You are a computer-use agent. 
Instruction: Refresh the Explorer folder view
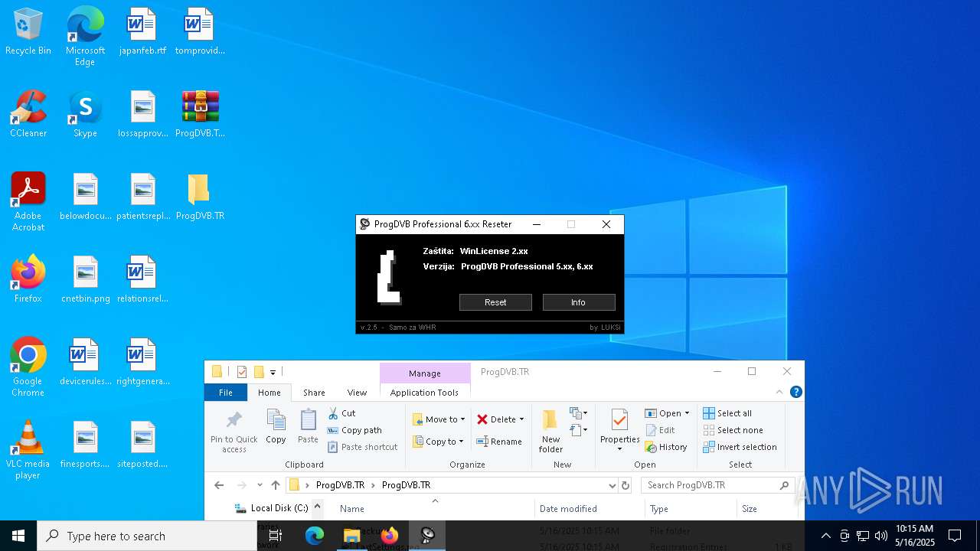[626, 485]
